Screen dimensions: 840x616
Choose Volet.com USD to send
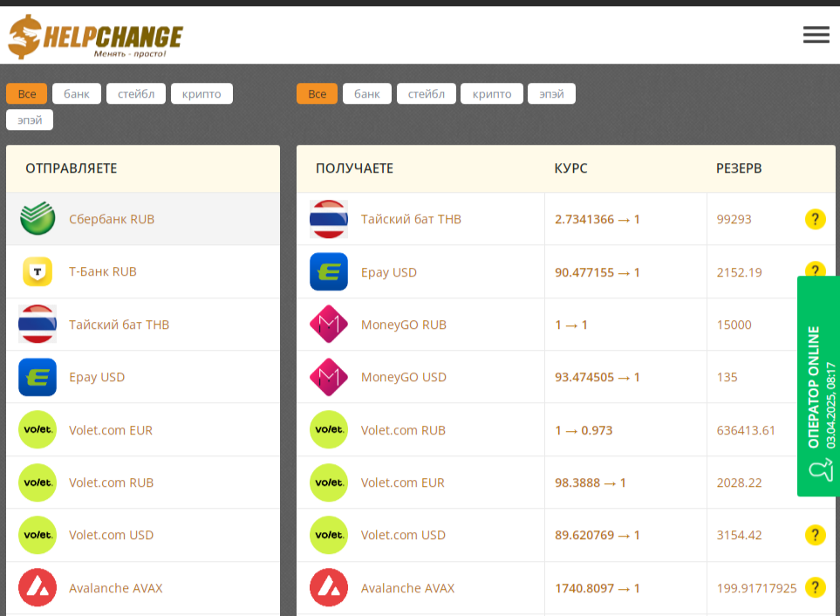coord(143,535)
